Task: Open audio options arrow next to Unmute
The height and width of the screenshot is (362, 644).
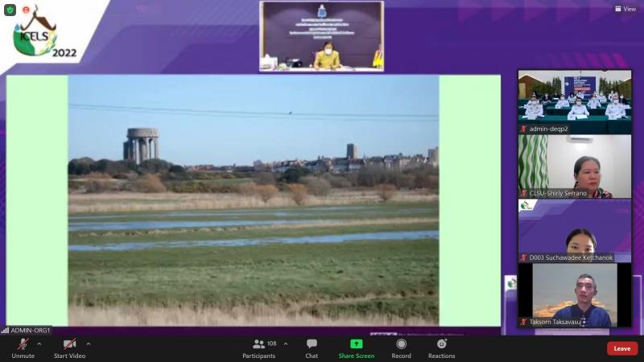Action: pos(39,344)
